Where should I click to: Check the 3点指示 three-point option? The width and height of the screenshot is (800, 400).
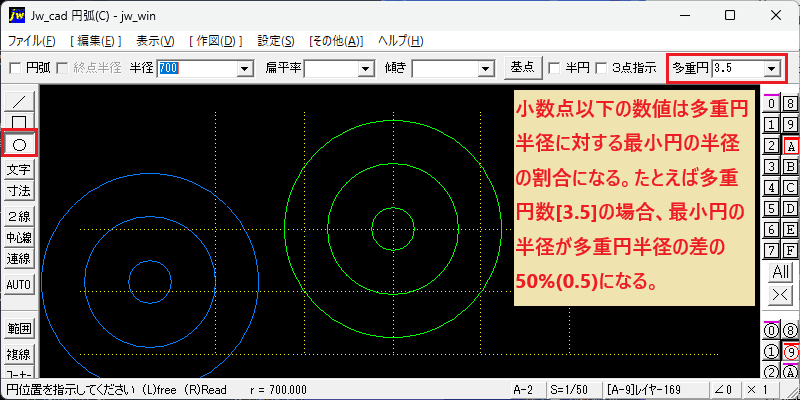[x=601, y=68]
